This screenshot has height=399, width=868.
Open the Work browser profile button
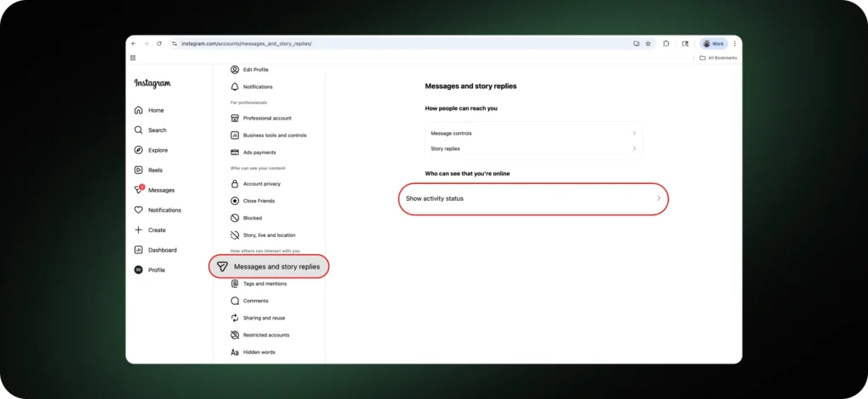pyautogui.click(x=713, y=43)
